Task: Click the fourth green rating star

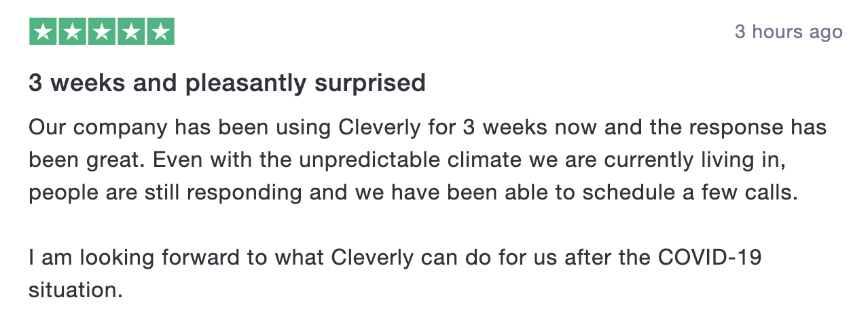Action: [131, 31]
